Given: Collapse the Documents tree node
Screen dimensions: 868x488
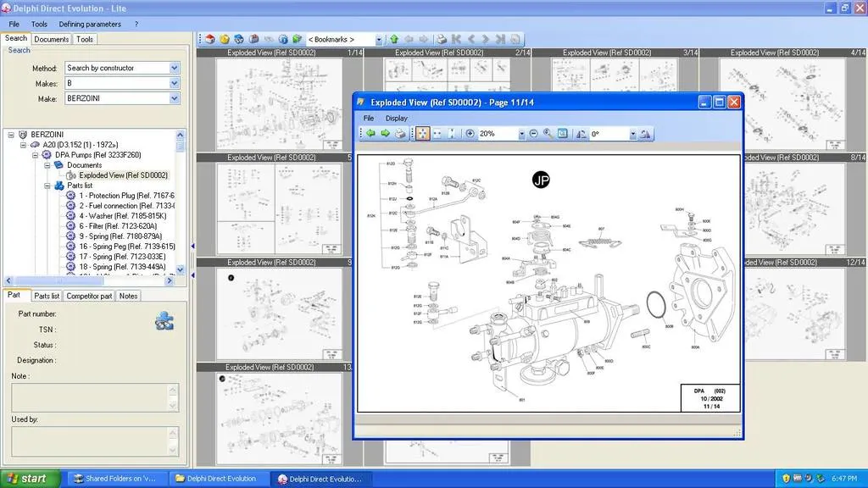Looking at the screenshot, I should [47, 165].
